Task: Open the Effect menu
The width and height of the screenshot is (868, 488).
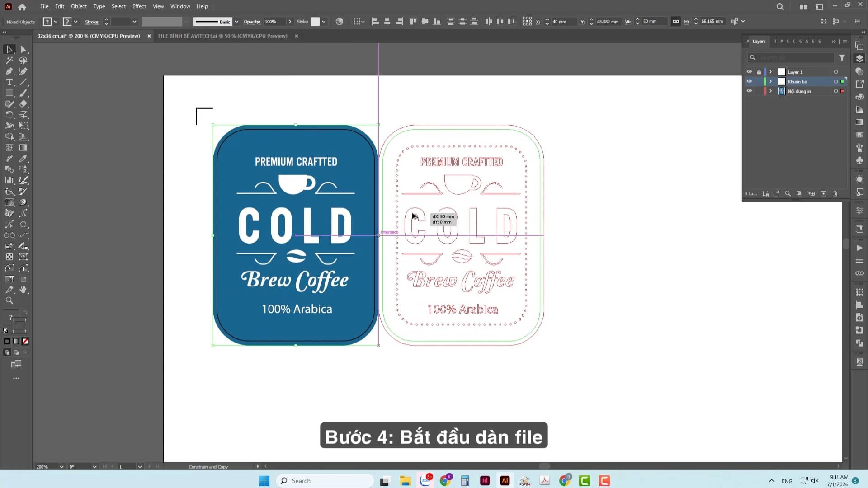Action: coord(139,6)
